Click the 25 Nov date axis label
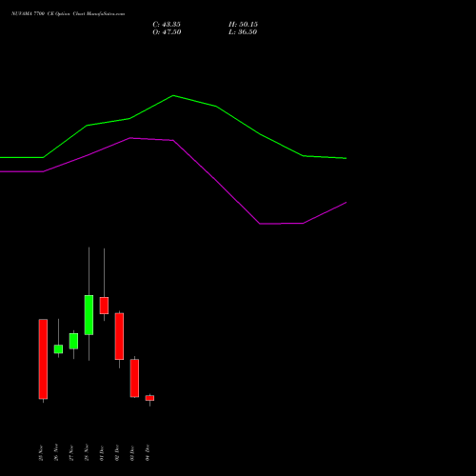The width and height of the screenshot is (476, 476). 41,453
